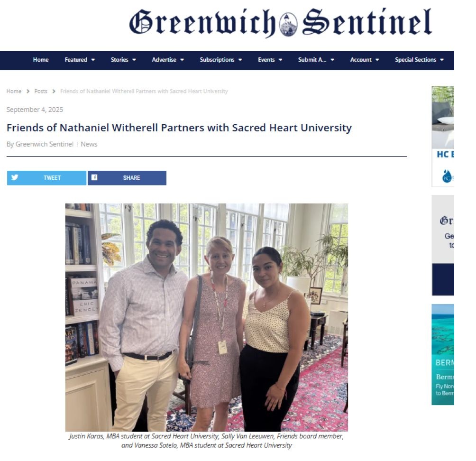Screen dimensions: 476x461
Task: Open Special Sections menu item
Action: 419,60
